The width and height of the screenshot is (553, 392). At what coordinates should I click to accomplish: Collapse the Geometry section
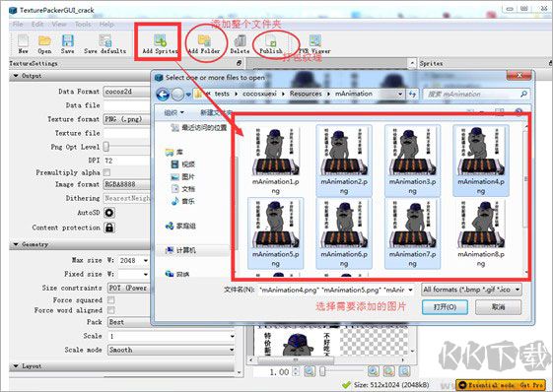(16, 244)
